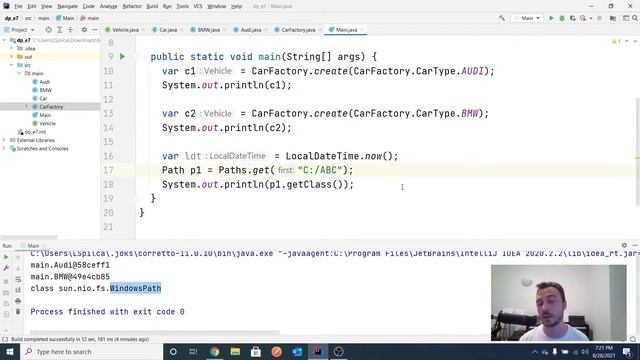Screen dimensions: 640x360
Task: Run with Coverage icon in toolbar
Action: click(x=573, y=18)
